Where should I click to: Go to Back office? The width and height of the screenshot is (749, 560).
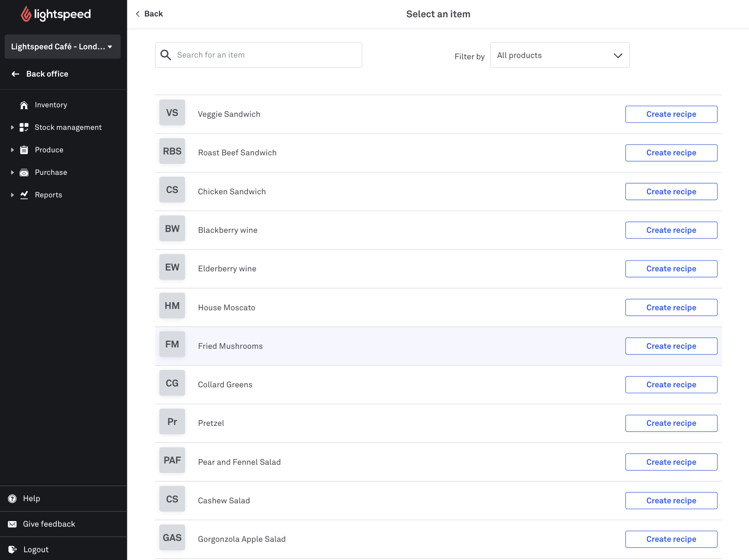coord(47,74)
